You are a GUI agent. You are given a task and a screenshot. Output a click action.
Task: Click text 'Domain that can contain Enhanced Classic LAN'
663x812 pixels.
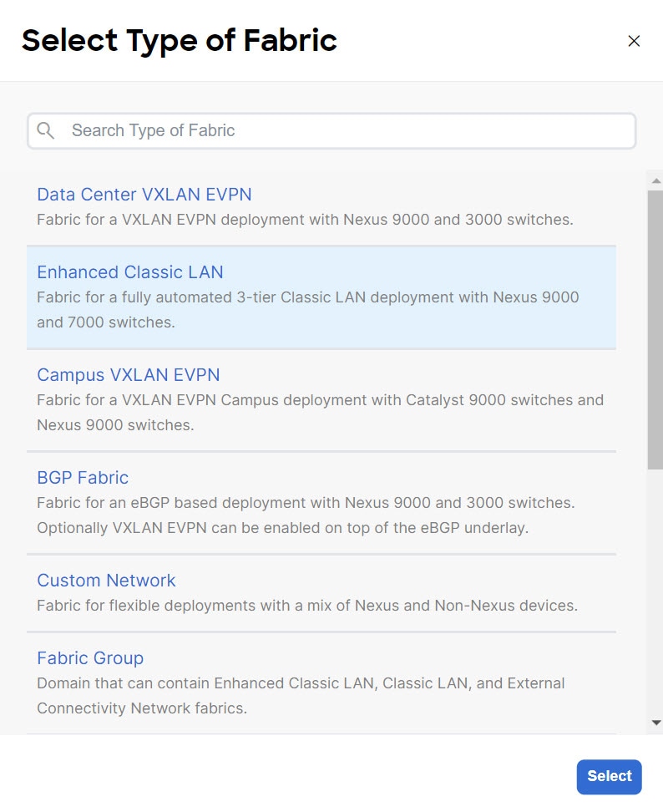click(x=205, y=683)
